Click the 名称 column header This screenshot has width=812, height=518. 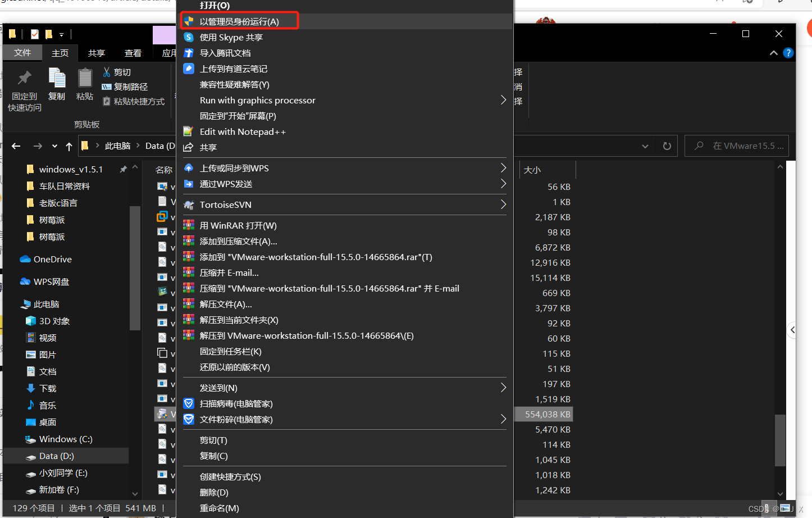click(163, 170)
